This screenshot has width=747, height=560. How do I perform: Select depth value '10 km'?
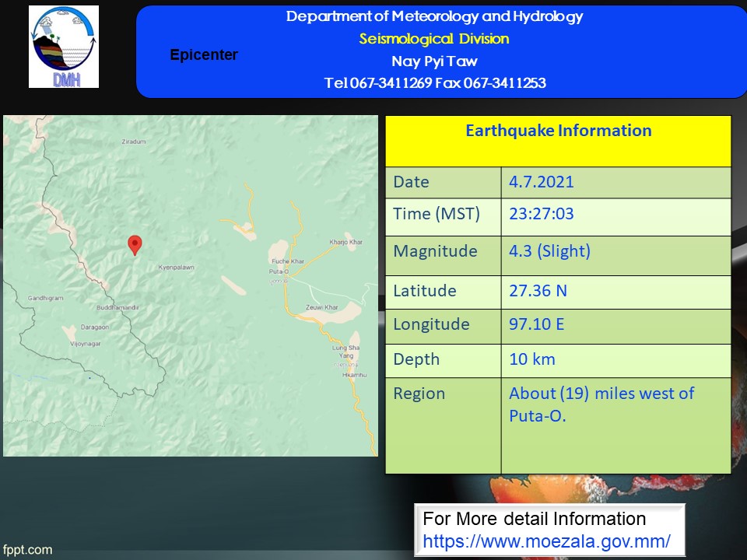(532, 359)
